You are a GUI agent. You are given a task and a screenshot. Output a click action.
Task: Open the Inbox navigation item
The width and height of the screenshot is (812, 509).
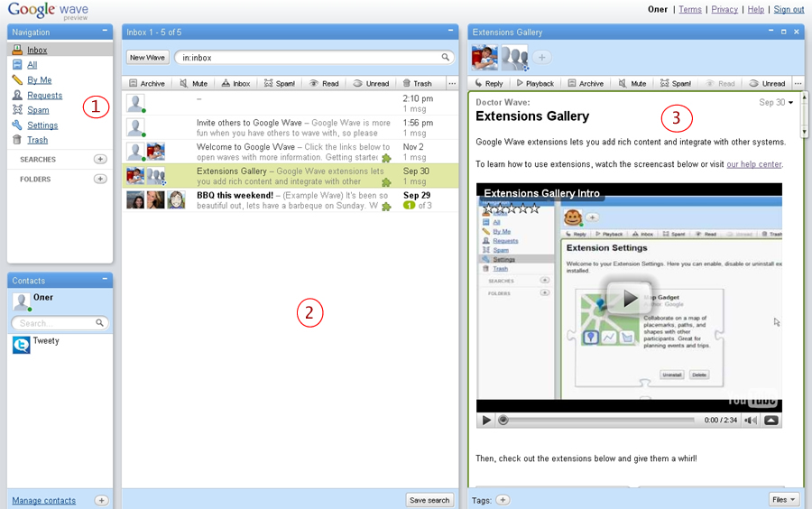[37, 51]
